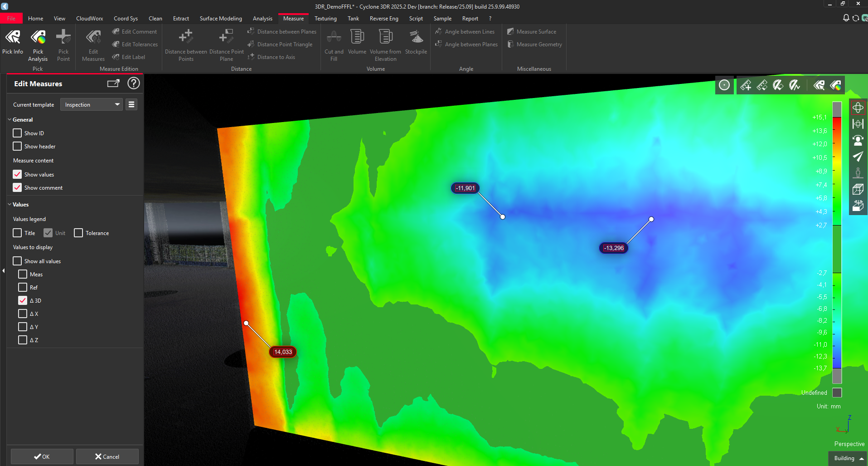Confirm with the OK button
868x466 pixels.
42,456
